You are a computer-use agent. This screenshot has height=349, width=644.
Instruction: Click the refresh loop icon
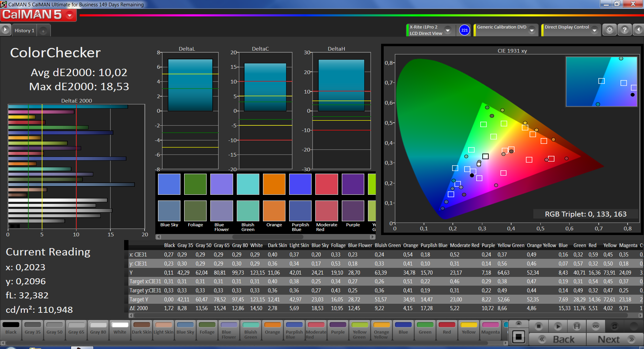click(x=614, y=326)
